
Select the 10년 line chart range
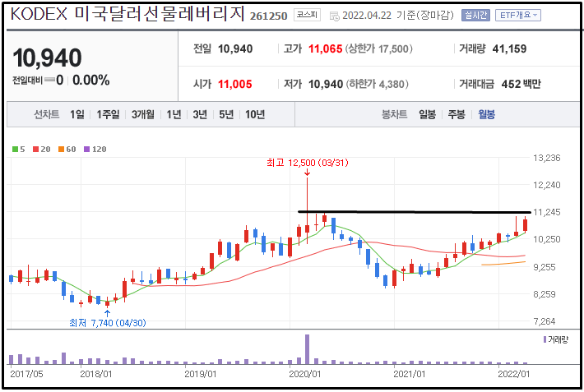coord(255,114)
